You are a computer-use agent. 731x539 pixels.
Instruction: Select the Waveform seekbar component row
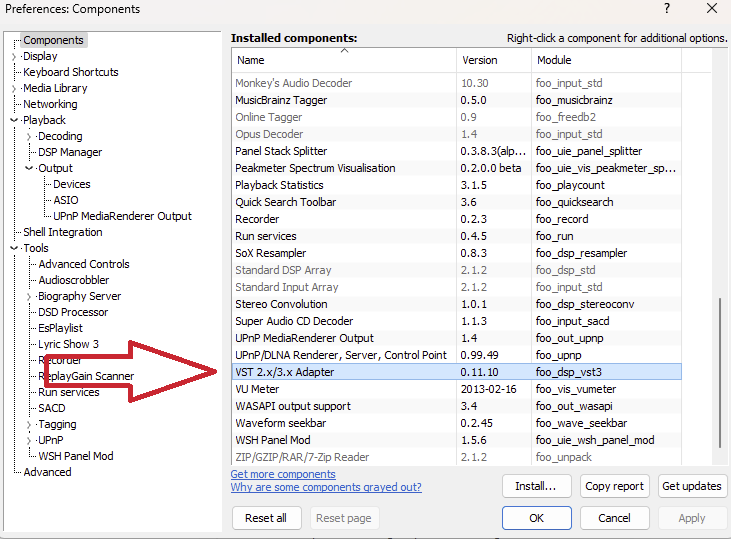pos(456,423)
